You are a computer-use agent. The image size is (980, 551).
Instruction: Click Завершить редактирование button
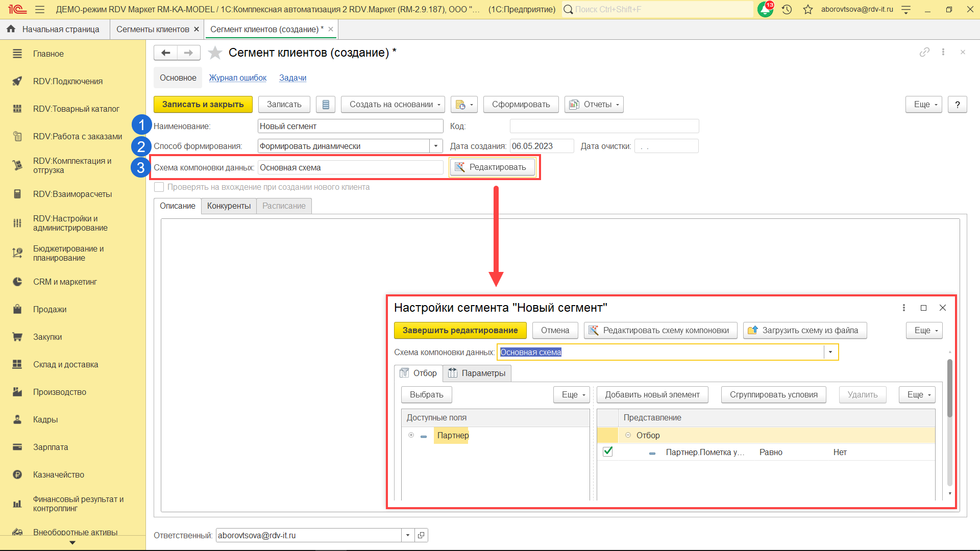(460, 330)
